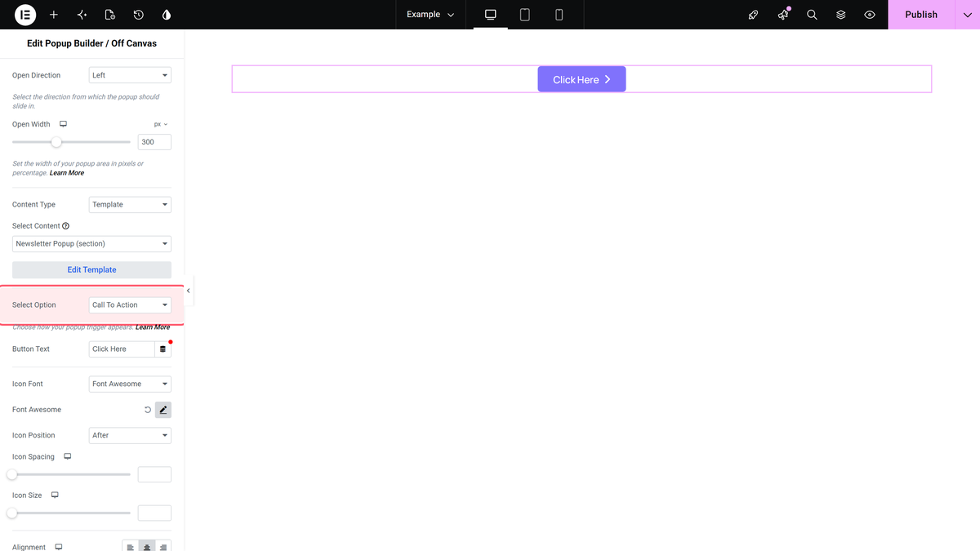Open the Icon Font dropdown
The image size is (980, 551).
click(130, 384)
